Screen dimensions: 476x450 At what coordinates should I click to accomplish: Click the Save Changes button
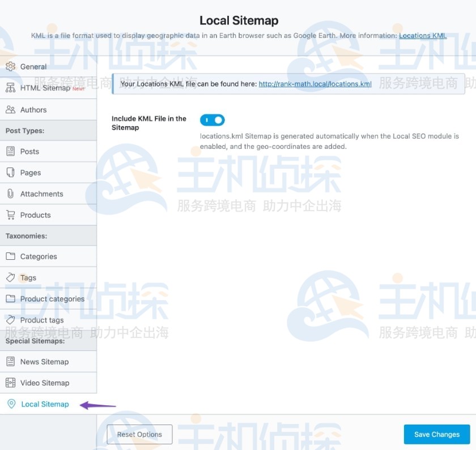coord(436,434)
